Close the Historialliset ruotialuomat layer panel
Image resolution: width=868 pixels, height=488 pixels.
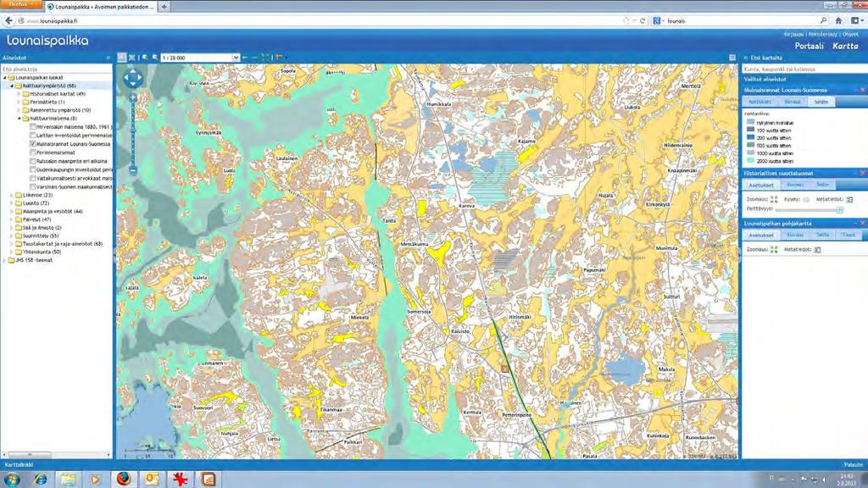(862, 173)
